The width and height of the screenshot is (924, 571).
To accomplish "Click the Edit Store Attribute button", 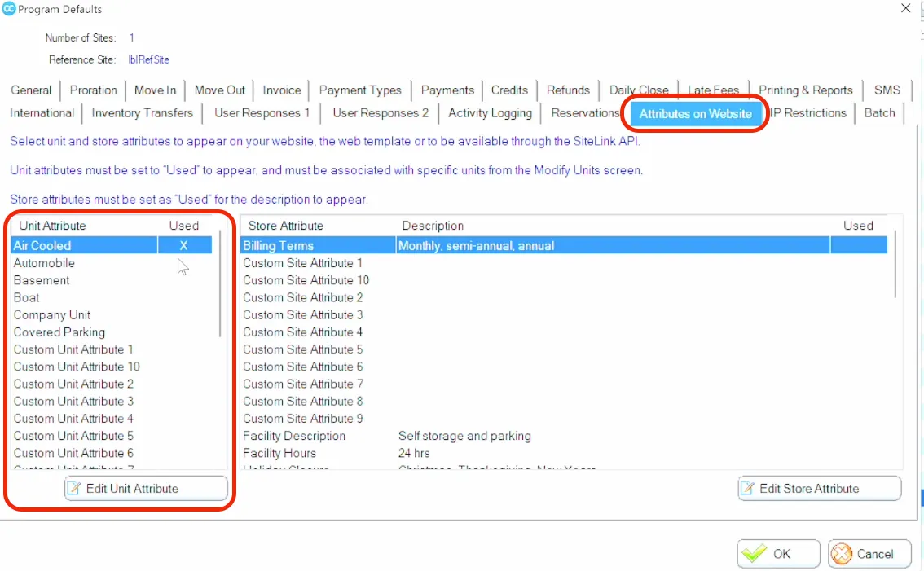I will click(820, 489).
